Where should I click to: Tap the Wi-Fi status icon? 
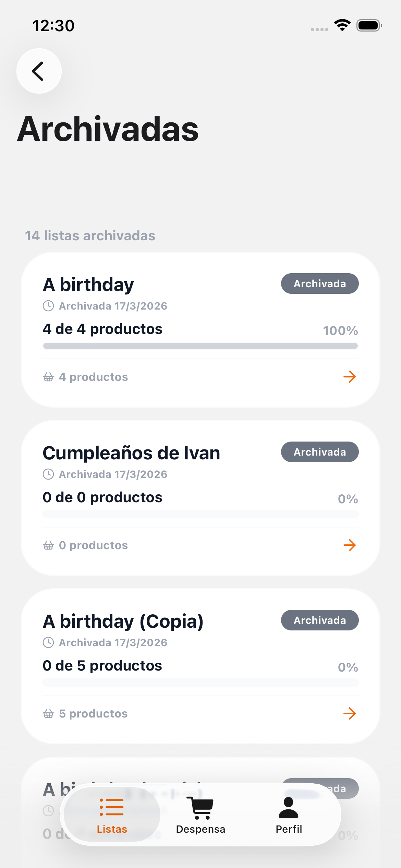pyautogui.click(x=342, y=25)
